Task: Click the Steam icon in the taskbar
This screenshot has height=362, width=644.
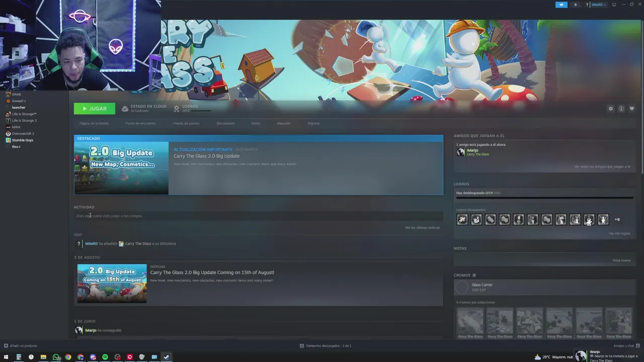Action: coord(166,357)
